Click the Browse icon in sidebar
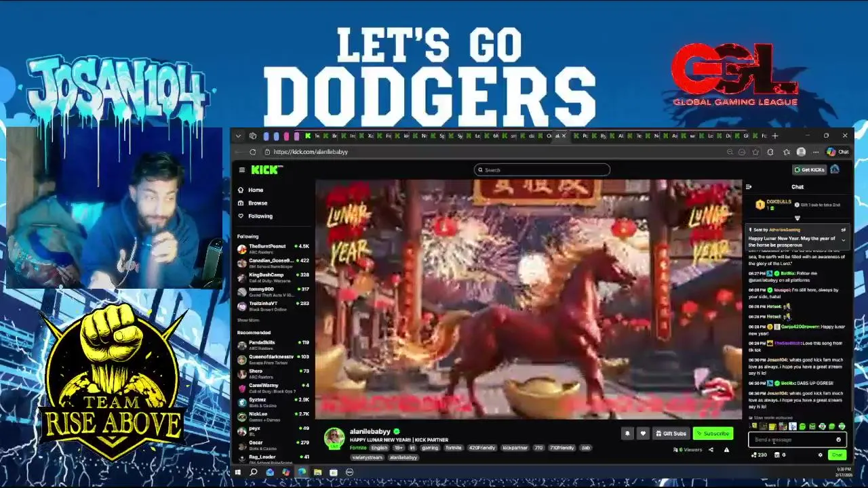 pyautogui.click(x=241, y=203)
